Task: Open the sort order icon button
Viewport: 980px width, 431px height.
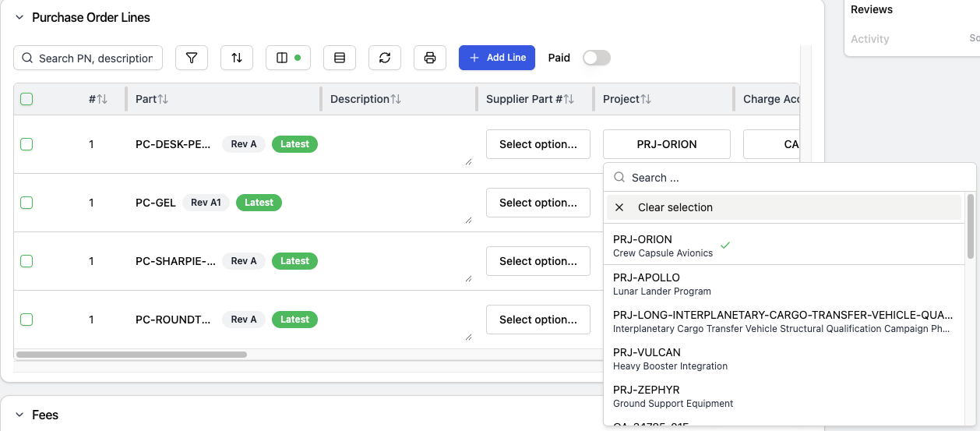Action: click(237, 58)
